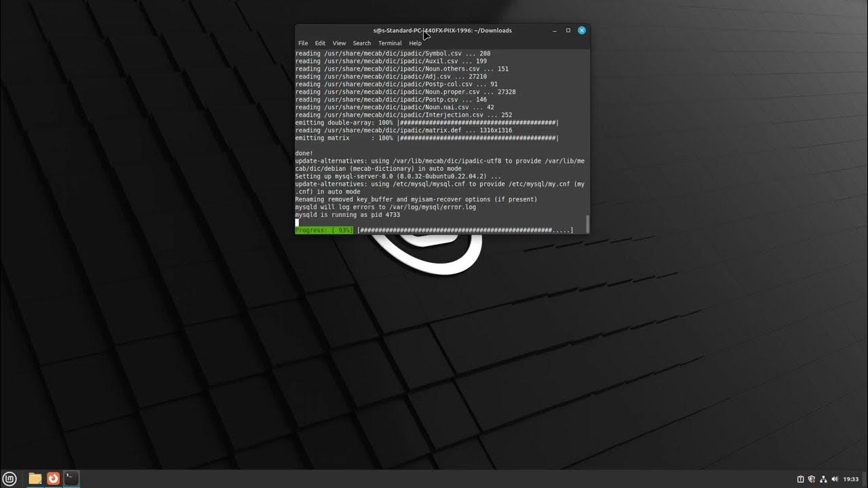This screenshot has height=488, width=868.
Task: Click the 'done!' line in terminal
Action: click(x=304, y=153)
